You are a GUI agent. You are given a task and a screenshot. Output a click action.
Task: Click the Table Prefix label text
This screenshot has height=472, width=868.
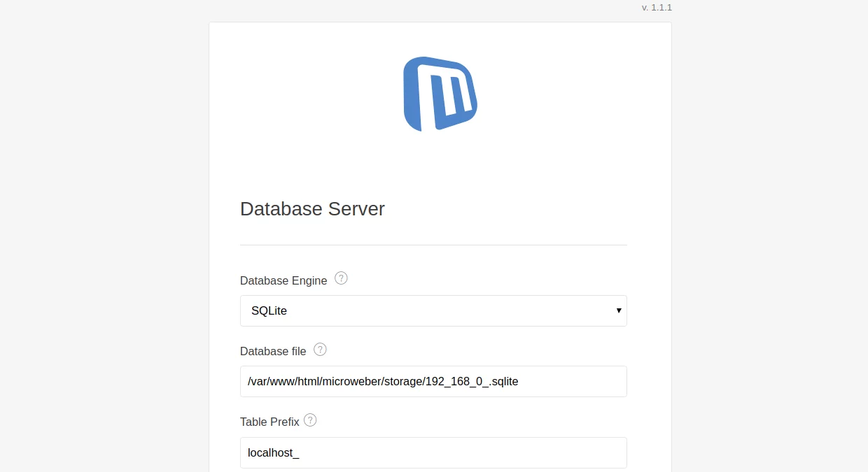269,422
